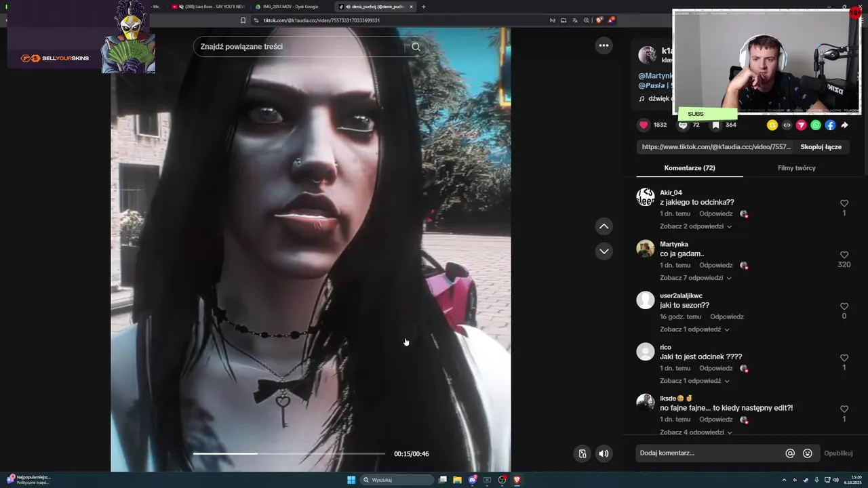Image resolution: width=868 pixels, height=488 pixels.
Task: Reply to rico's comment via Odpowiedz
Action: [x=716, y=368]
